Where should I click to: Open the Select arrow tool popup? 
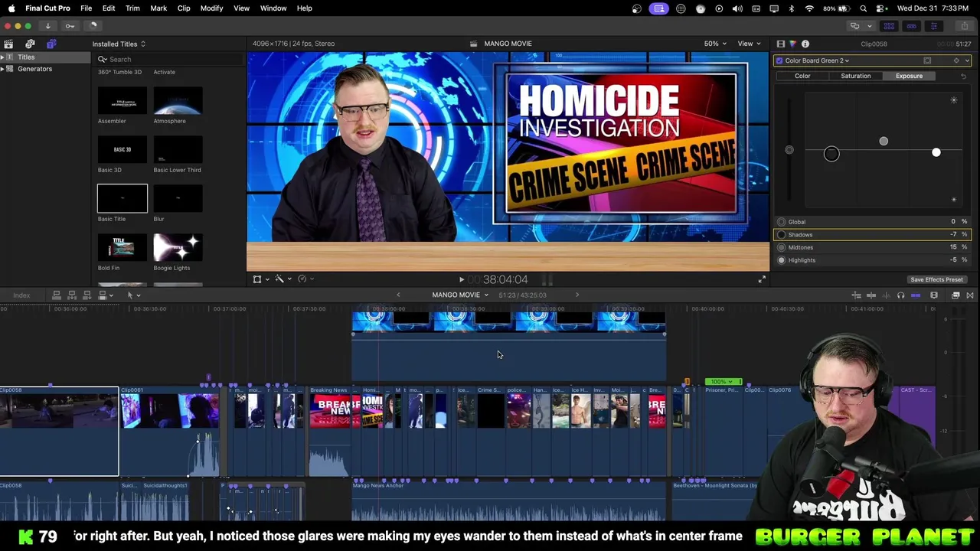coord(133,295)
